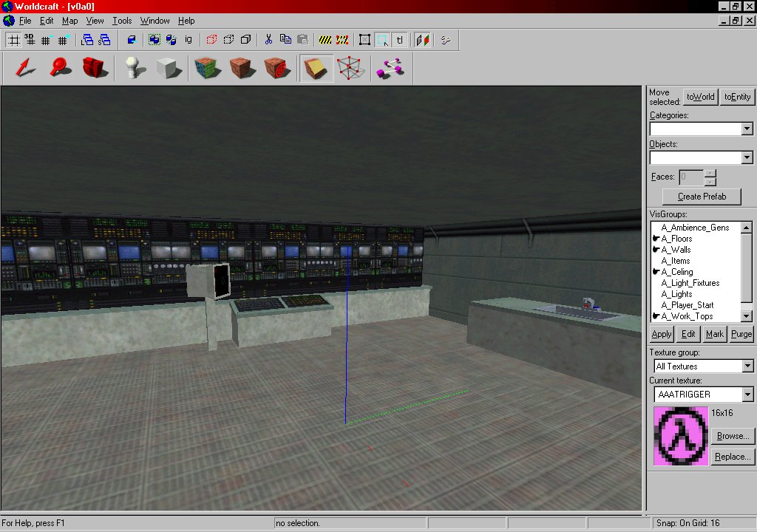
Task: Toggle the A_Ambience_Gens visgroup checkbox
Action: 656,228
